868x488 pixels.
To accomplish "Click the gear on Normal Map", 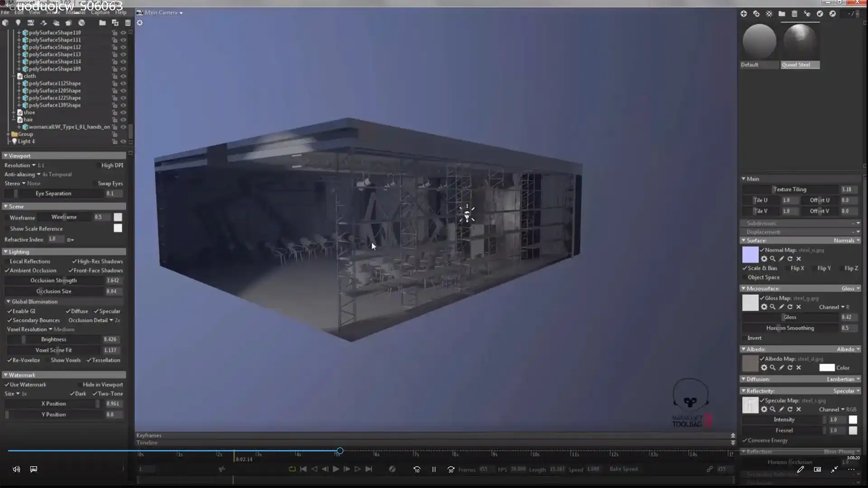I will coord(764,259).
